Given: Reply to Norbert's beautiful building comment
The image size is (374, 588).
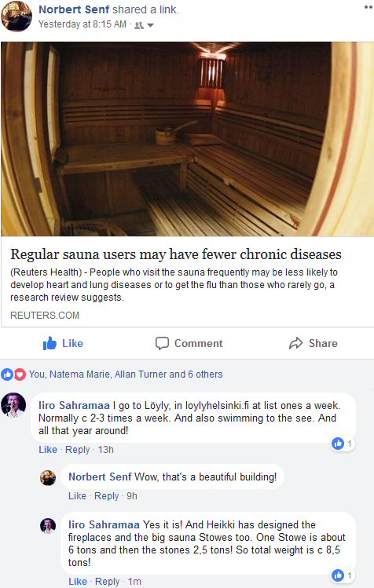Looking at the screenshot, I should (x=107, y=495).
